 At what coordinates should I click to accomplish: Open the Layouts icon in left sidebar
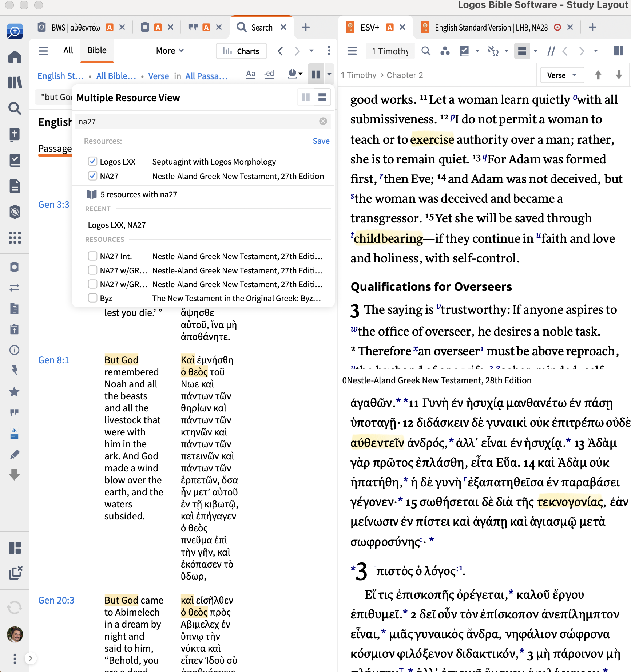(x=15, y=548)
